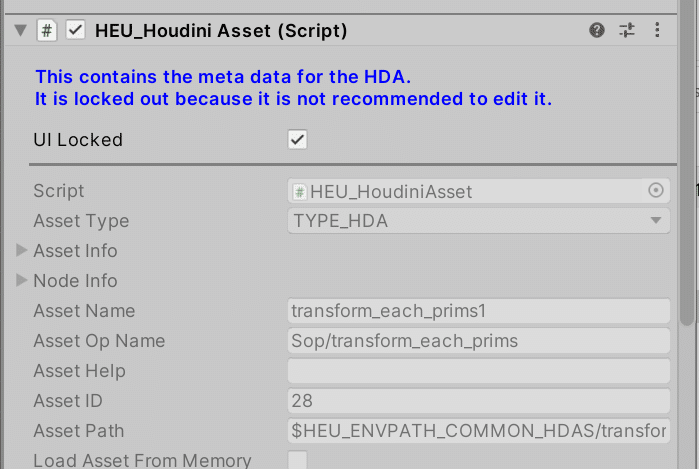
Task: Collapse the HEU_Houdini Asset component foldout
Action: pyautogui.click(x=21, y=30)
